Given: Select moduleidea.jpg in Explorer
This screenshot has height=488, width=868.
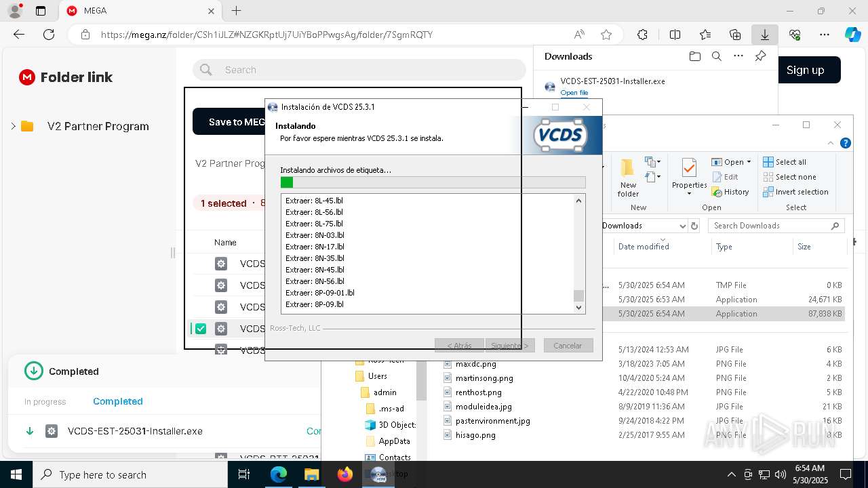Looking at the screenshot, I should point(484,407).
